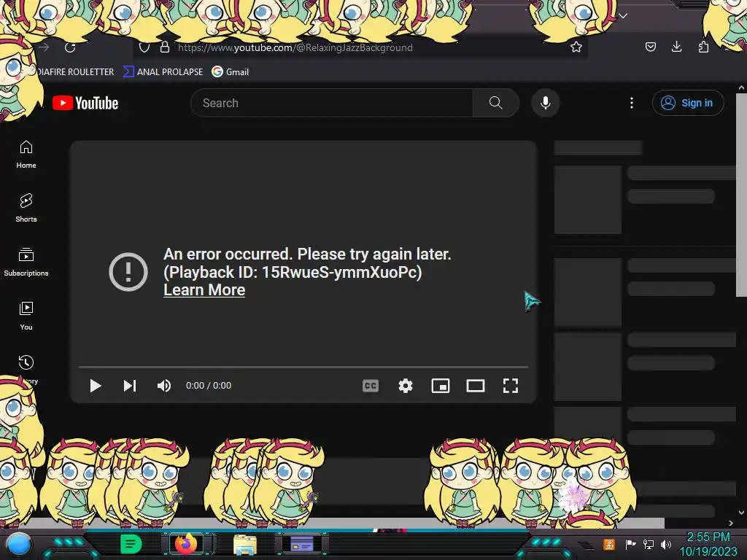This screenshot has height=560, width=747.
Task: Open the green notes app in taskbar
Action: click(131, 544)
